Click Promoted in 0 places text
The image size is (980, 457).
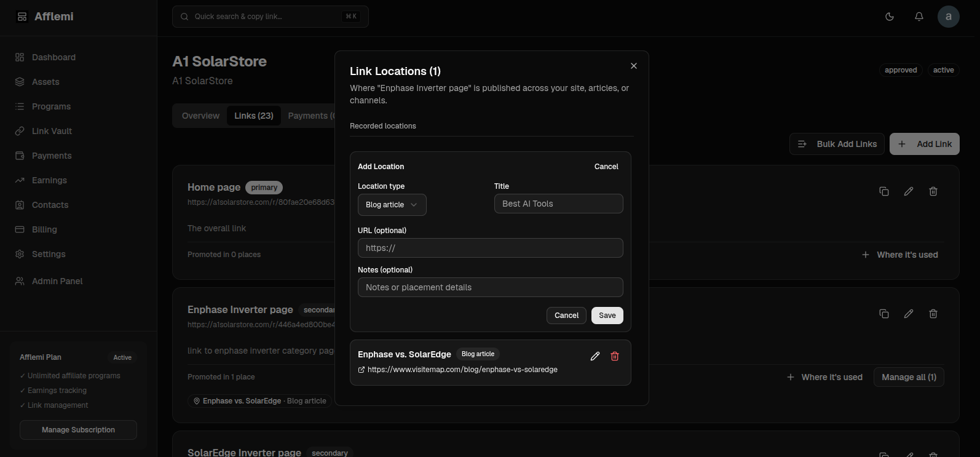click(224, 255)
